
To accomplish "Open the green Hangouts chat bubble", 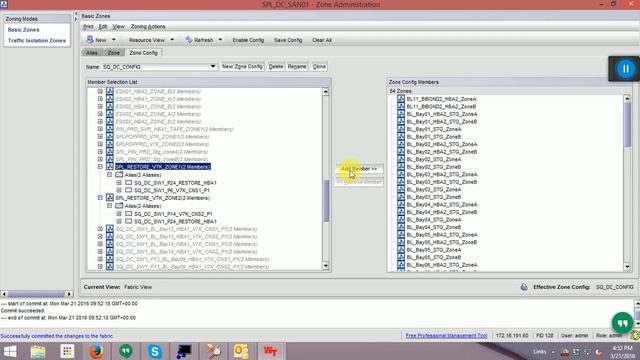I will [622, 323].
